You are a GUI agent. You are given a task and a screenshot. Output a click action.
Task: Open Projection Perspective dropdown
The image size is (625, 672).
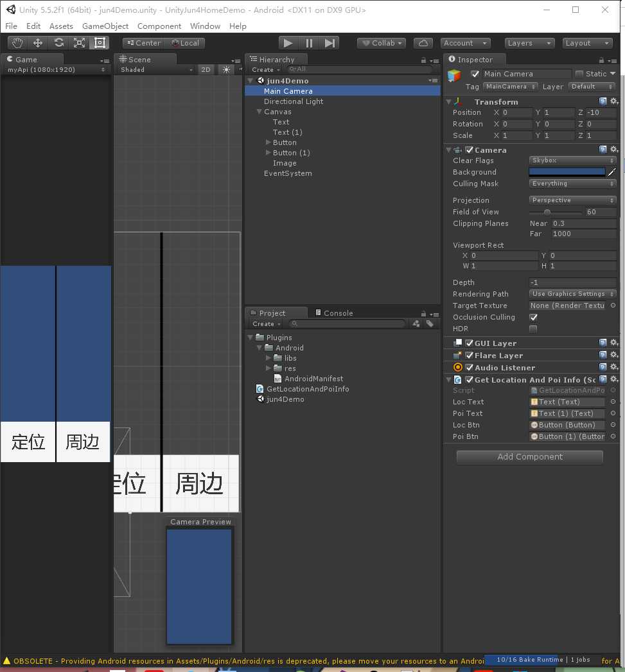[x=572, y=200]
